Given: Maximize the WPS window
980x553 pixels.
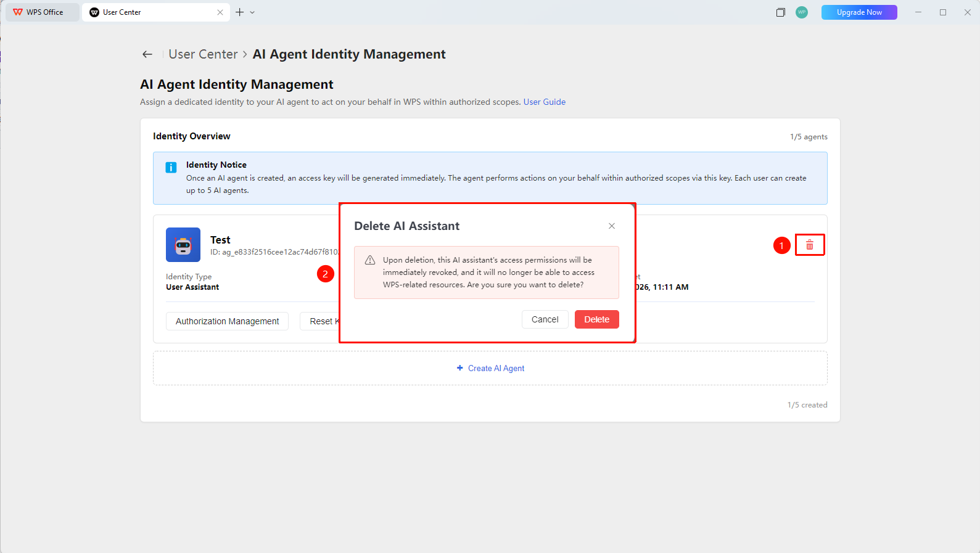Looking at the screenshot, I should tap(943, 12).
